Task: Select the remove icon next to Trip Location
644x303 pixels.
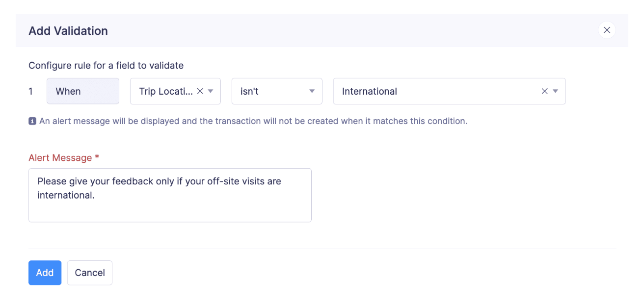Action: pos(200,91)
